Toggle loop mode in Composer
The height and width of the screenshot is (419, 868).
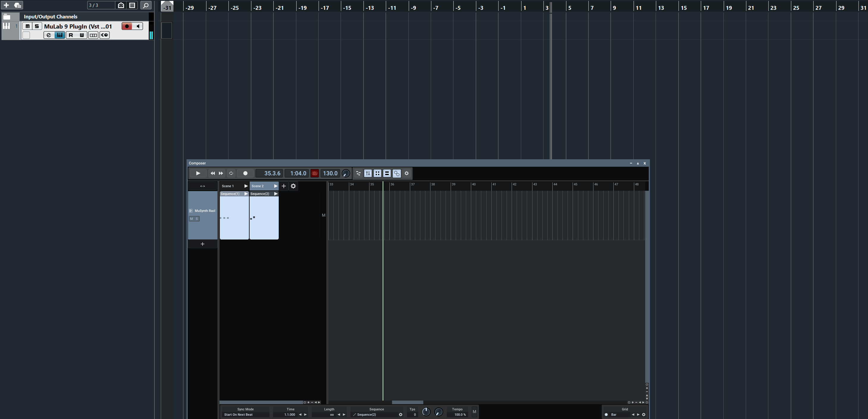pos(231,173)
